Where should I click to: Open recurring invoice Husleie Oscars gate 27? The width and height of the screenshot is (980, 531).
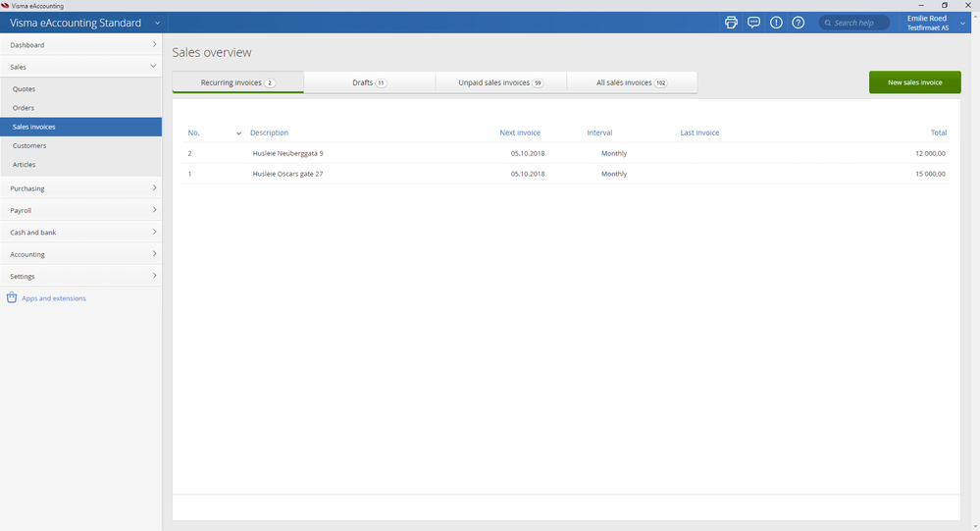pos(287,174)
